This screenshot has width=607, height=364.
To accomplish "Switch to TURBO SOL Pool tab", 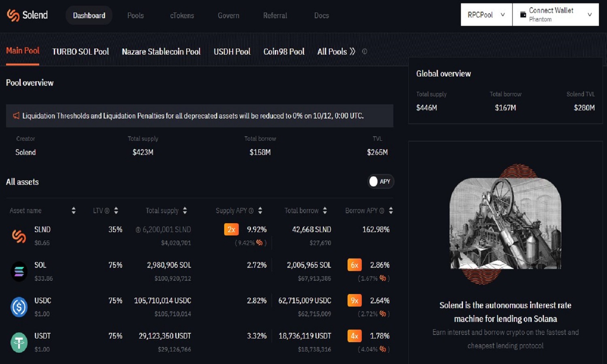I will pos(81,52).
